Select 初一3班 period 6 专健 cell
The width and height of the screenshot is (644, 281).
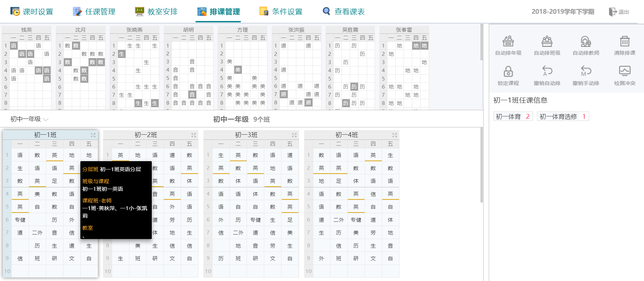pyautogui.click(x=256, y=220)
